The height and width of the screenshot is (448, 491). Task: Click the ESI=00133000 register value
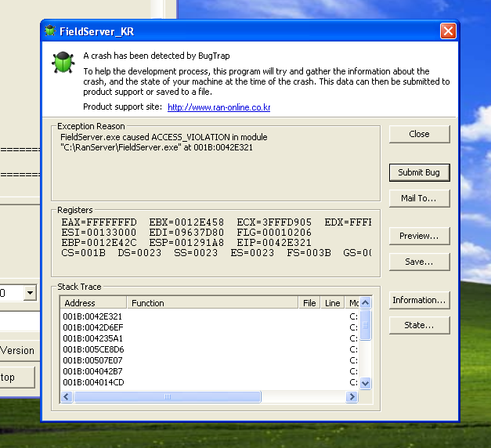tap(99, 233)
